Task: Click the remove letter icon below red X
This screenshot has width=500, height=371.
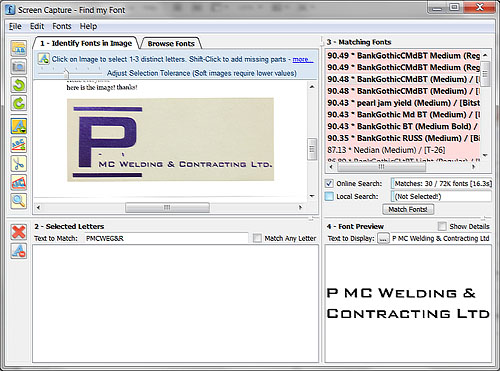Action: 19,251
